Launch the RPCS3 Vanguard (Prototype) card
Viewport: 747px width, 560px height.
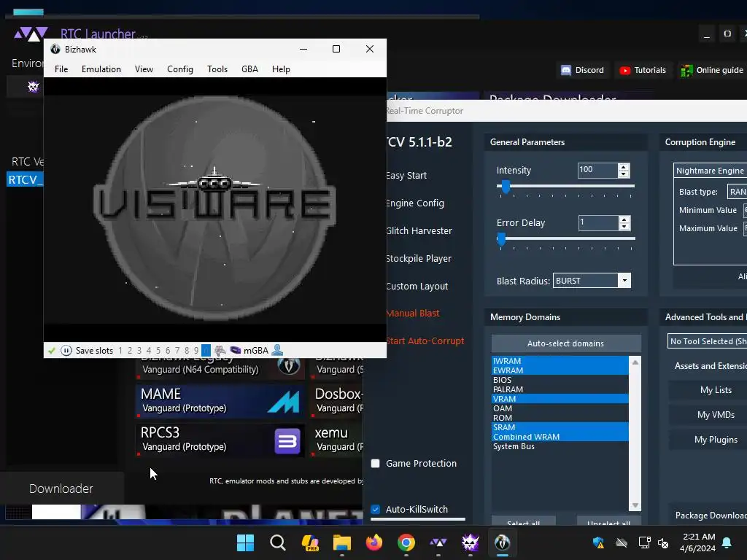[x=220, y=439]
